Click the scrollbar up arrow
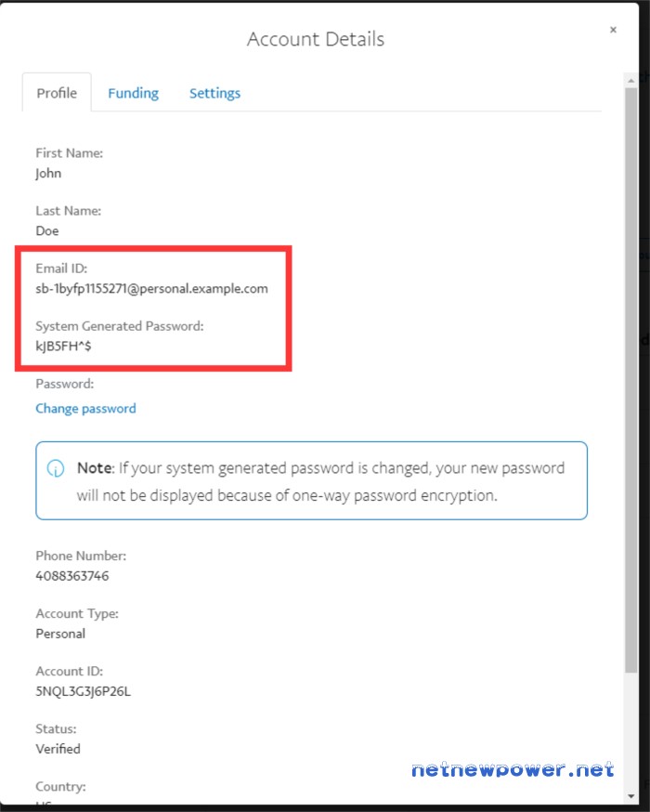650x812 pixels. [630, 80]
